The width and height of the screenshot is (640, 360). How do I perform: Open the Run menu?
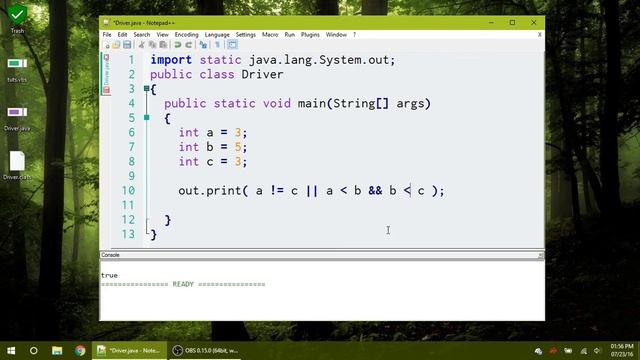(290, 35)
